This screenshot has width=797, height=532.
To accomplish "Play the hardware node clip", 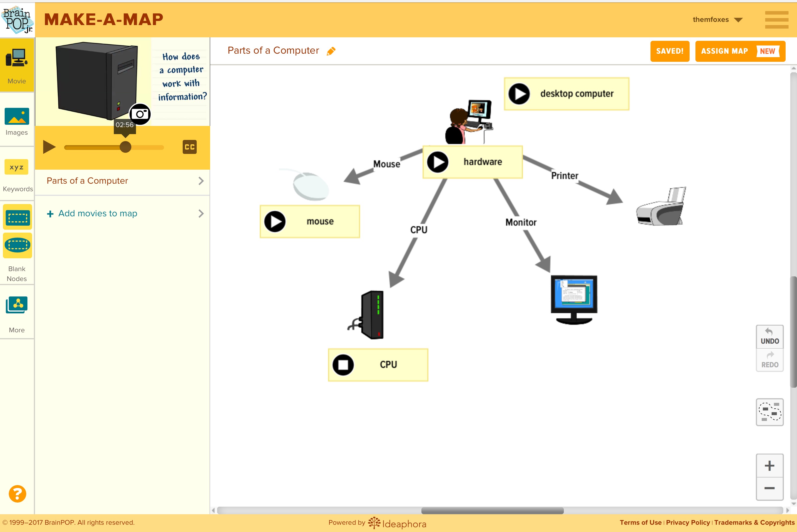I will click(437, 162).
